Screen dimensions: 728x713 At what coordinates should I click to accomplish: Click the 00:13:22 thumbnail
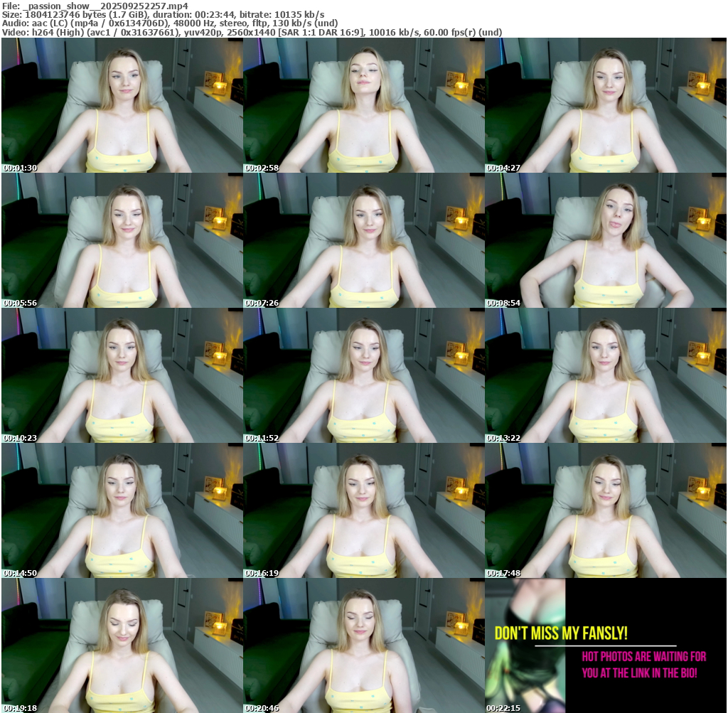(x=606, y=375)
